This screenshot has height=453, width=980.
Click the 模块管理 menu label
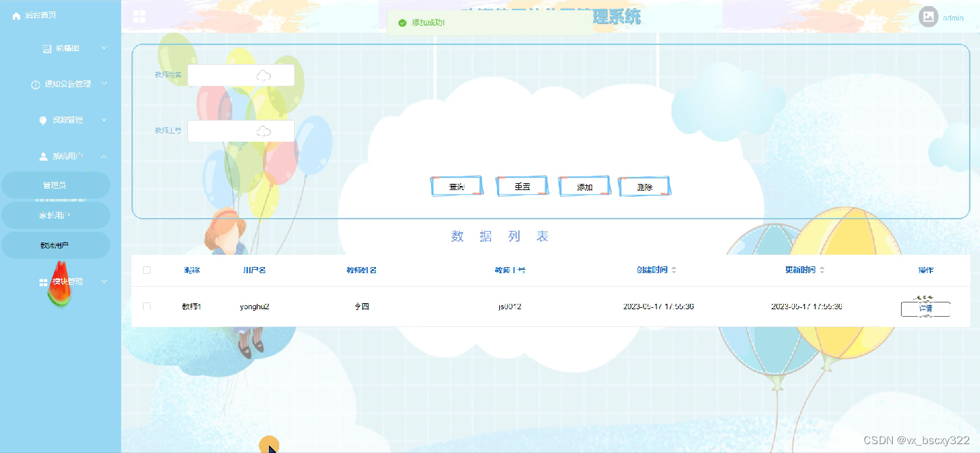pyautogui.click(x=67, y=281)
